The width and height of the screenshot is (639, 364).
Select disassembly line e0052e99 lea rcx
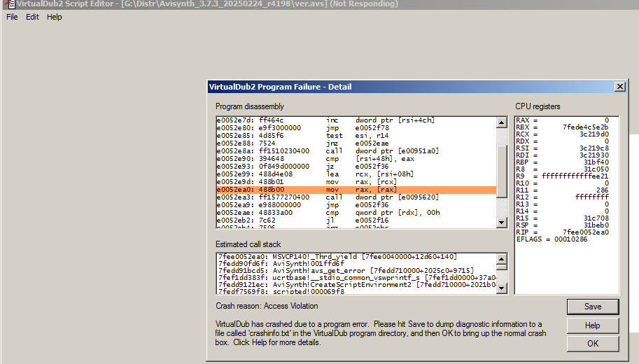click(x=356, y=174)
